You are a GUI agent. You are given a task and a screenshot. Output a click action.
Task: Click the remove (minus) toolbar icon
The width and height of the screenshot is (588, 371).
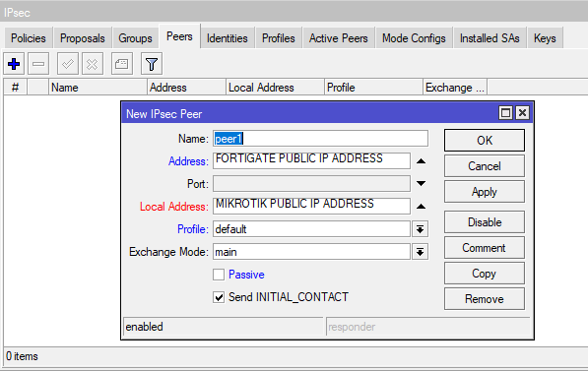point(38,64)
